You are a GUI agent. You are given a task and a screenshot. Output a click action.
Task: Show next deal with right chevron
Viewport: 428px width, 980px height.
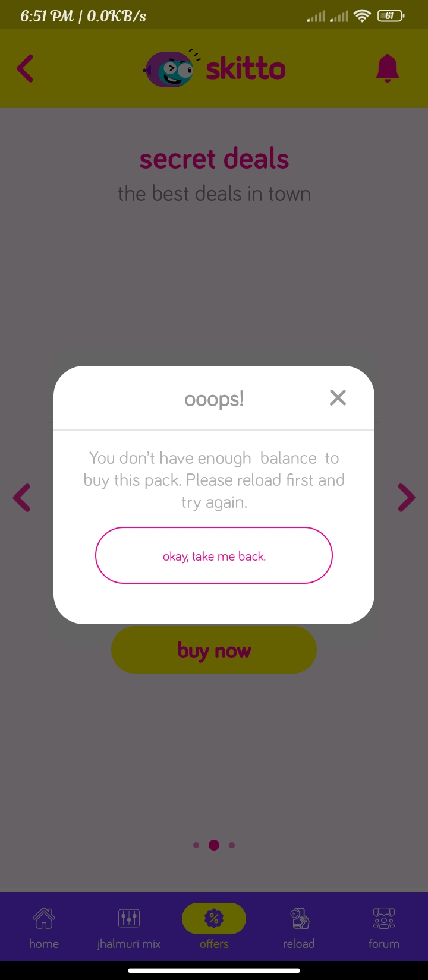point(407,498)
